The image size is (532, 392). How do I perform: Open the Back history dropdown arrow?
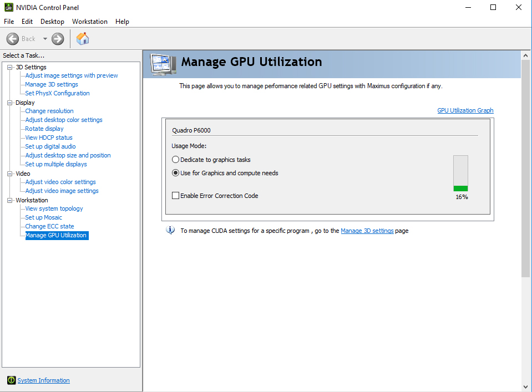pyautogui.click(x=45, y=39)
